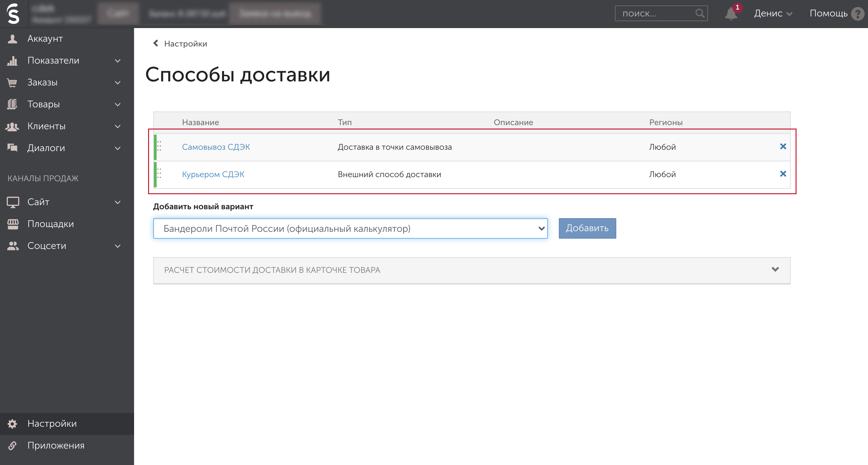Screen dimensions: 868x465
Task: Open the delivery variant dropdown
Action: 350,228
